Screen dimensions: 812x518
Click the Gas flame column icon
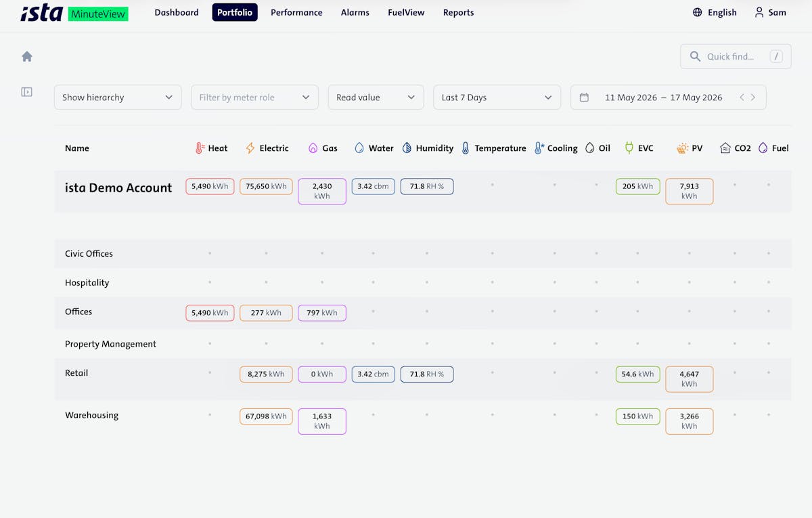pyautogui.click(x=313, y=148)
